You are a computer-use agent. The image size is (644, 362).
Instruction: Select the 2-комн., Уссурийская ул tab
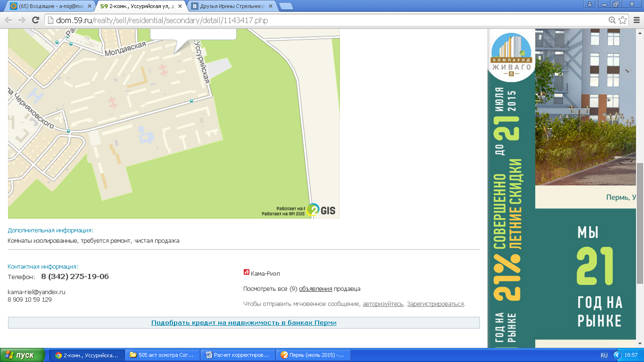tap(141, 7)
